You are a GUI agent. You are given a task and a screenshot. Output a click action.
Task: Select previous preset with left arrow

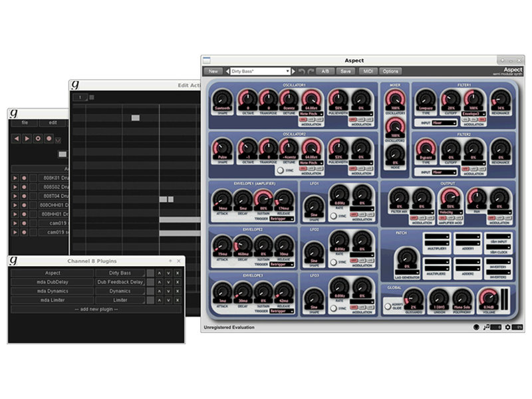[227, 70]
